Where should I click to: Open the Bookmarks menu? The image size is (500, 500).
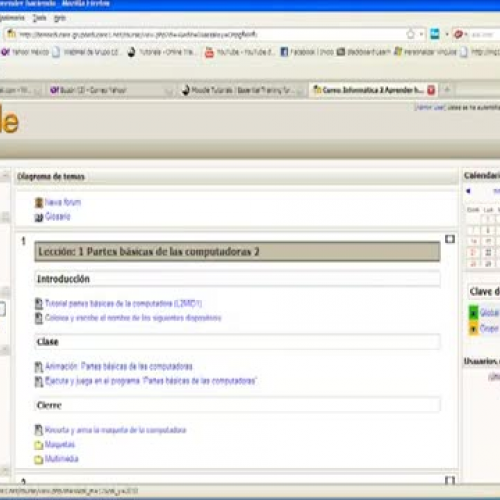[x=12, y=18]
